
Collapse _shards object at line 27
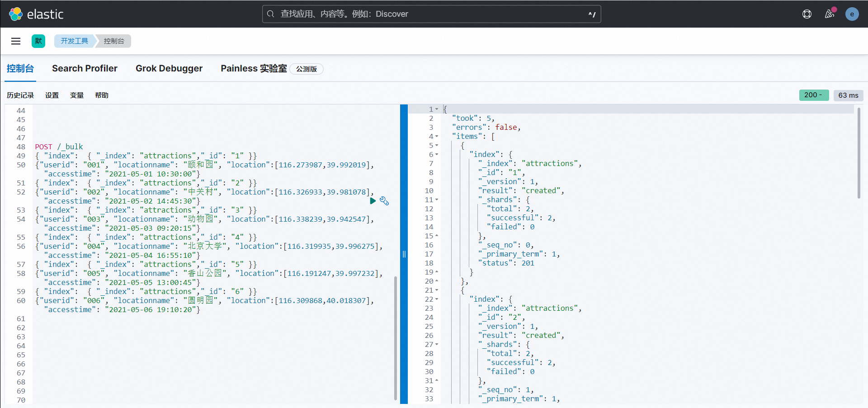coord(437,345)
